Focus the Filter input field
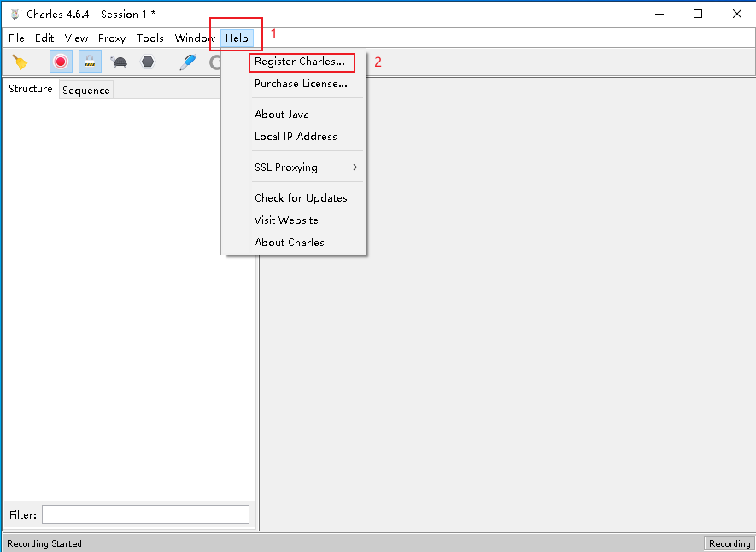 point(145,514)
